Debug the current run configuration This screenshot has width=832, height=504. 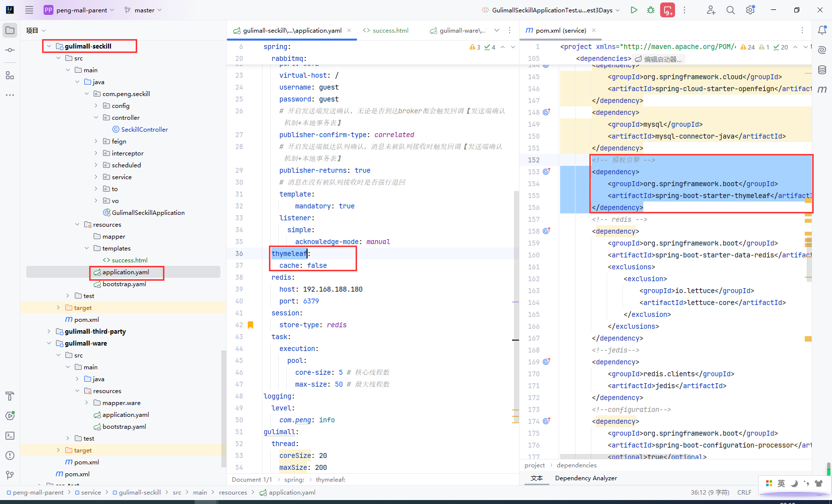pos(651,10)
